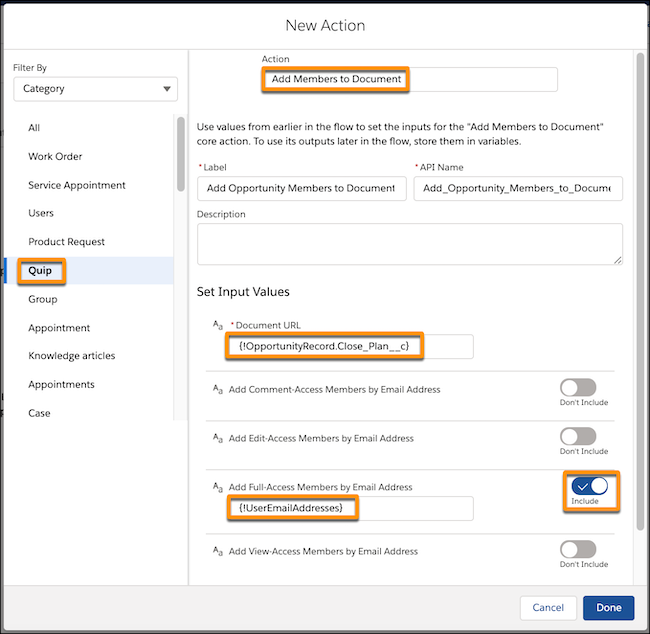Click the Description text area
Viewport: 650px width, 634px height.
point(410,244)
